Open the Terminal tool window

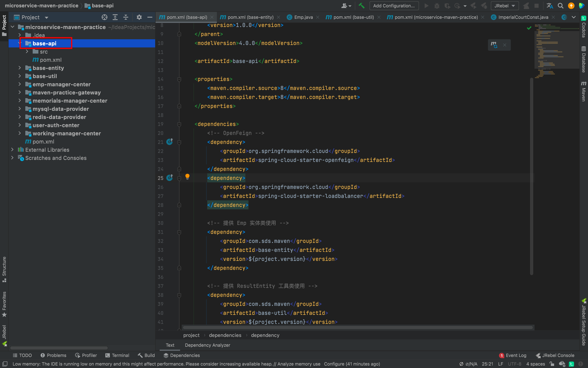coord(117,355)
